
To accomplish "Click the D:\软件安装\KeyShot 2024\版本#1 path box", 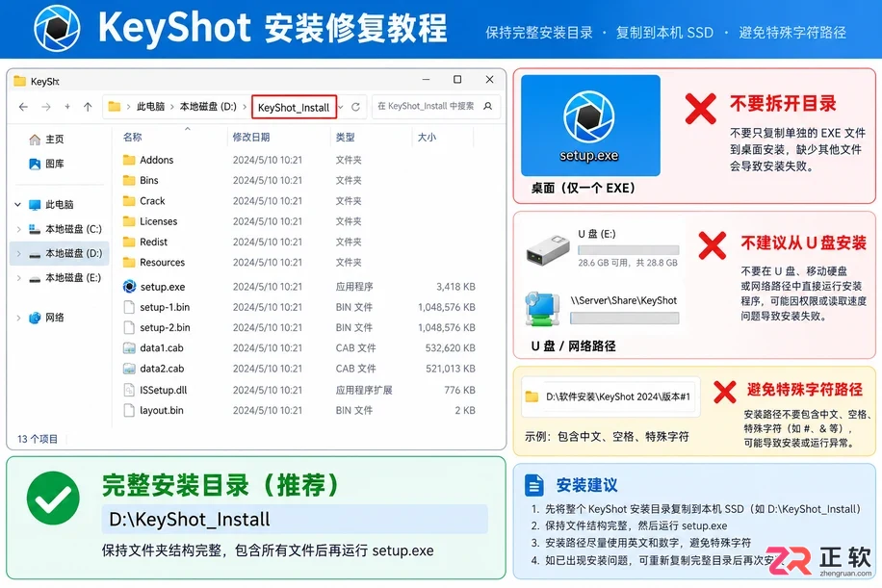I will pyautogui.click(x=610, y=396).
